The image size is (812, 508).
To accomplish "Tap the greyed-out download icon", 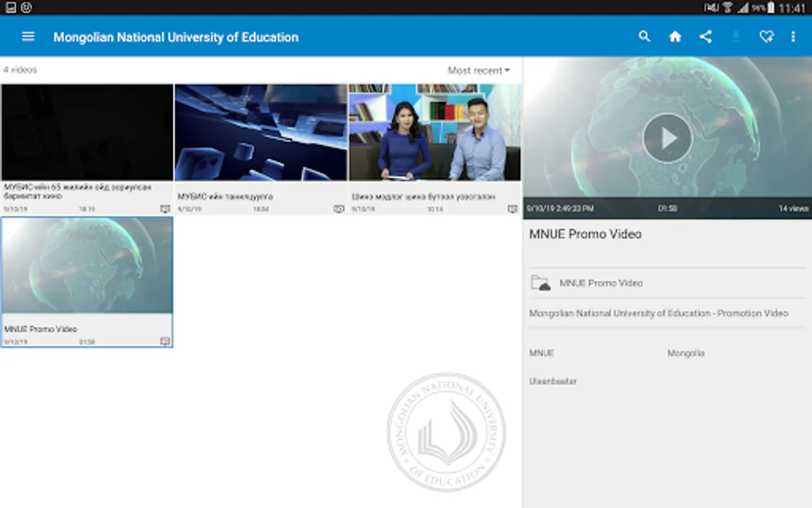I will pyautogui.click(x=736, y=37).
